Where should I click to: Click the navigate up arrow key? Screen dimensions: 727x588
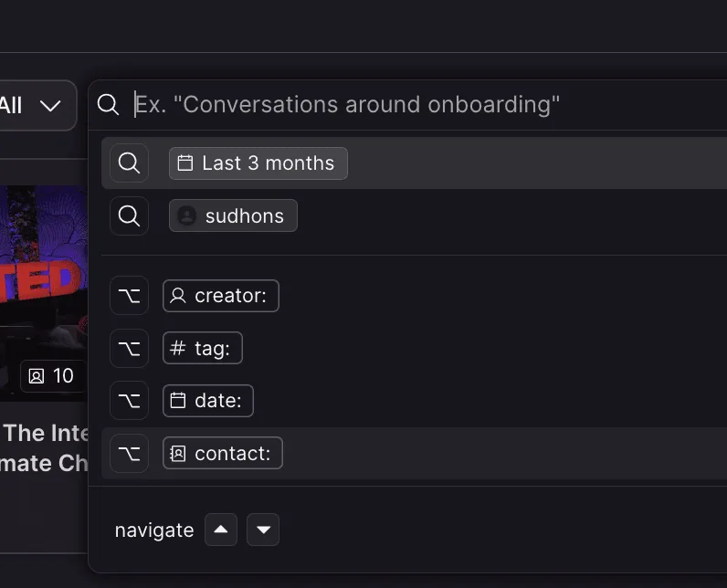click(221, 530)
